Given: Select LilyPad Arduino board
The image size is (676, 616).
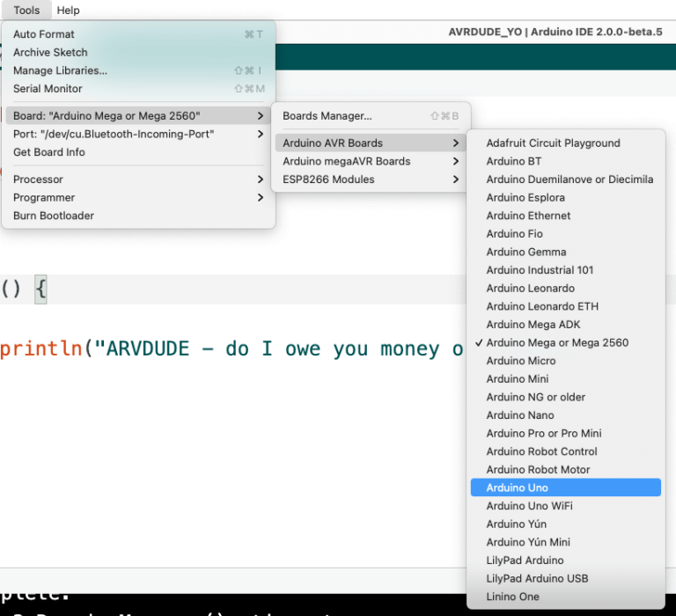Looking at the screenshot, I should pos(566,560).
